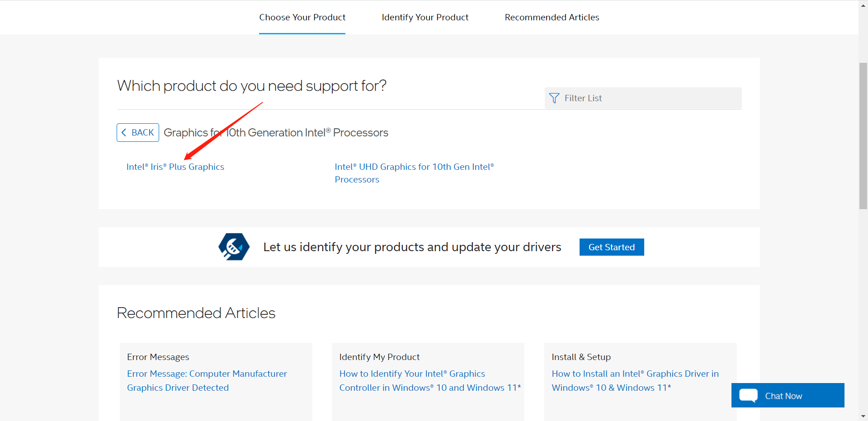The image size is (868, 421).
Task: Go to Recommended Articles tab
Action: pyautogui.click(x=552, y=17)
